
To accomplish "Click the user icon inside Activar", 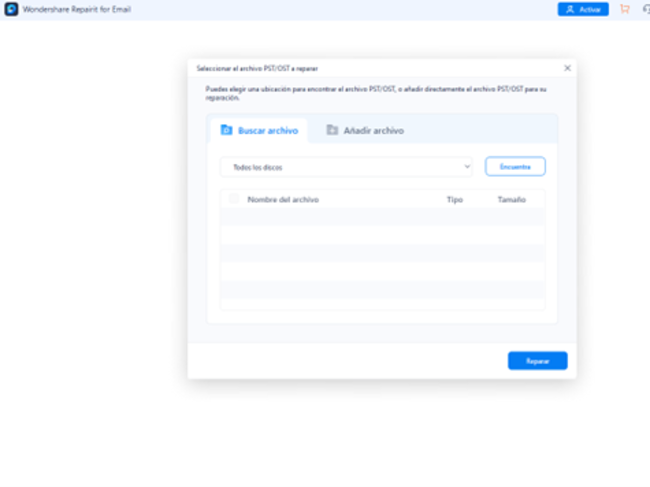I will pyautogui.click(x=570, y=9).
